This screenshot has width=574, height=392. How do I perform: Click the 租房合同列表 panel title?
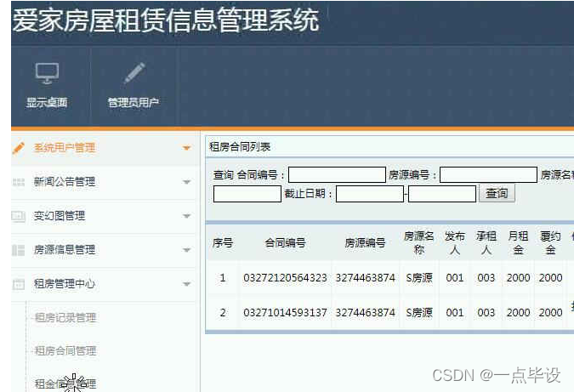[x=240, y=147]
